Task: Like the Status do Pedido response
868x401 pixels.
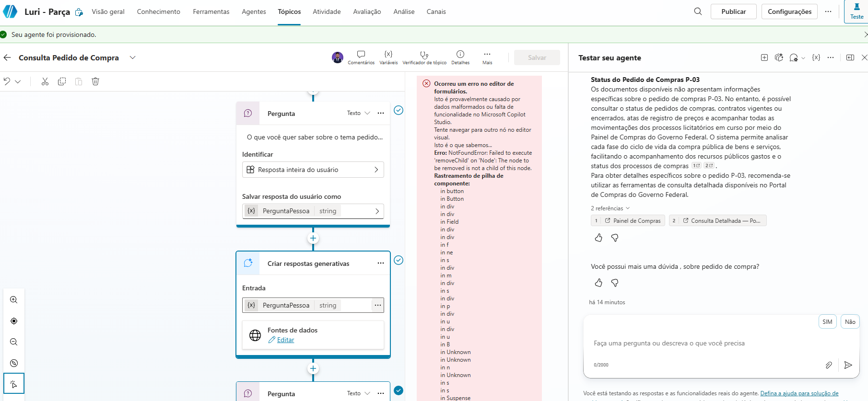Action: 598,238
